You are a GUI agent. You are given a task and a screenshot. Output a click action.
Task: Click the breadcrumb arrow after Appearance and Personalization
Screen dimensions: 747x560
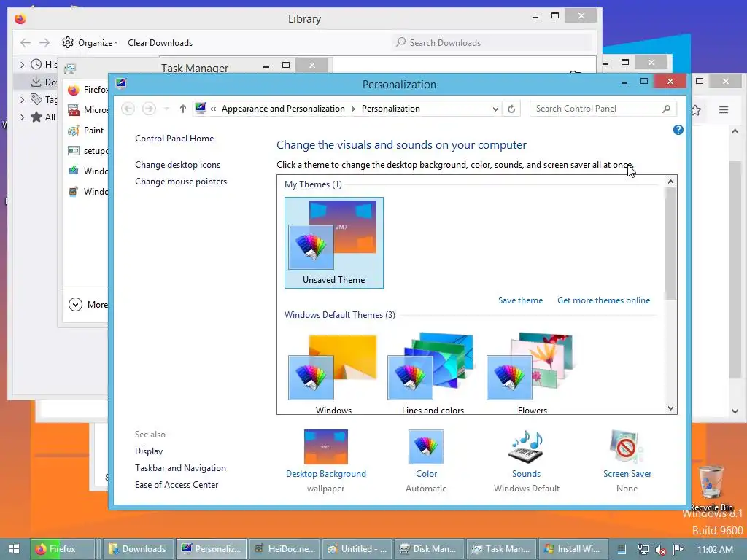point(354,109)
